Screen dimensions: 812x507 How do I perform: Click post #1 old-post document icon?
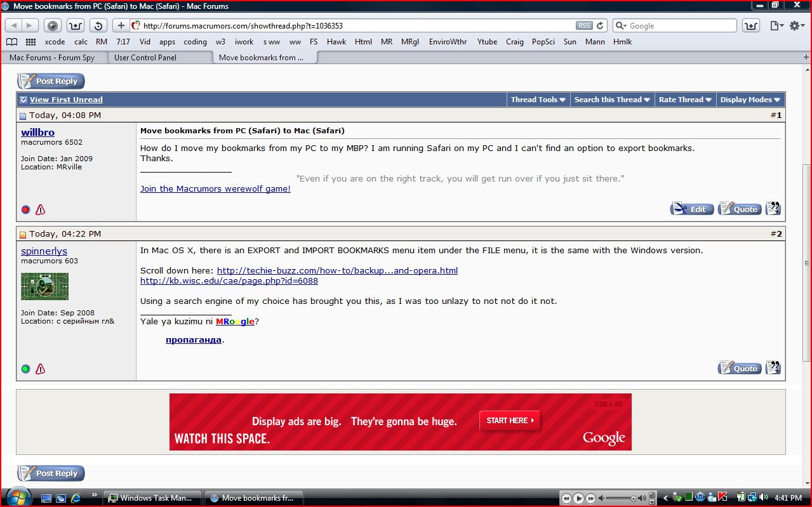(23, 115)
